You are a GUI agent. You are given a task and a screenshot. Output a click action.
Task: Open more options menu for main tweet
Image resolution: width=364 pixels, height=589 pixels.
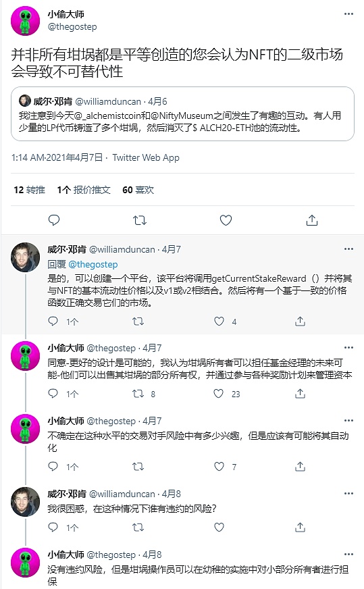[x=348, y=14]
